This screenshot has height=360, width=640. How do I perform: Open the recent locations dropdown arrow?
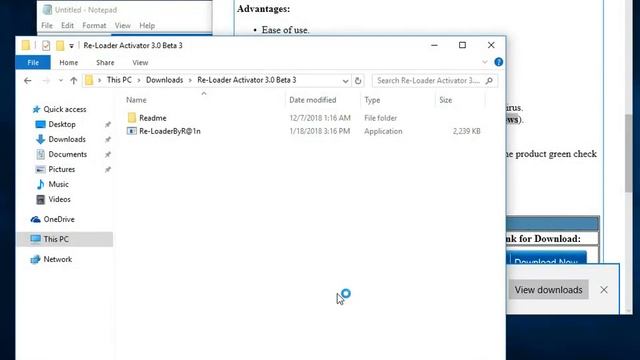[x=60, y=80]
